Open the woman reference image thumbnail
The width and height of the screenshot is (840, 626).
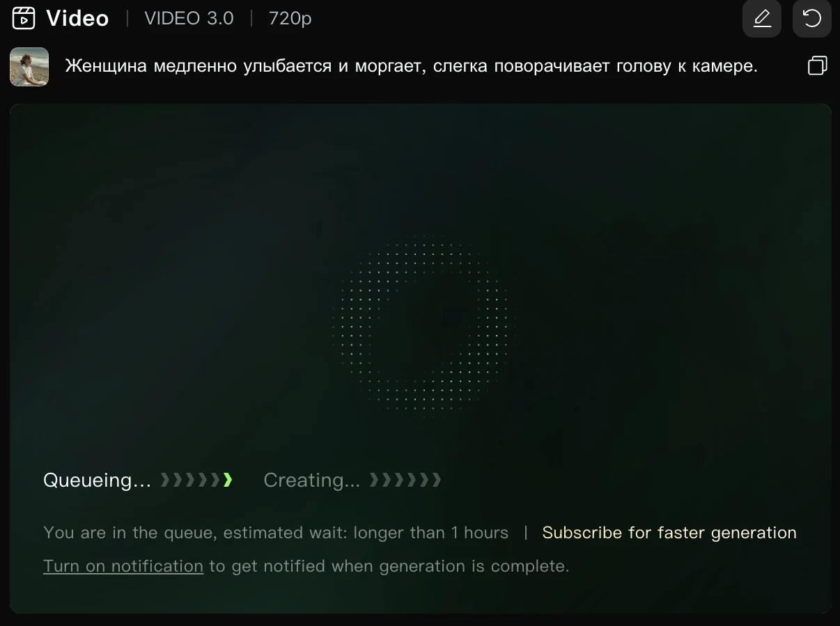(29, 67)
